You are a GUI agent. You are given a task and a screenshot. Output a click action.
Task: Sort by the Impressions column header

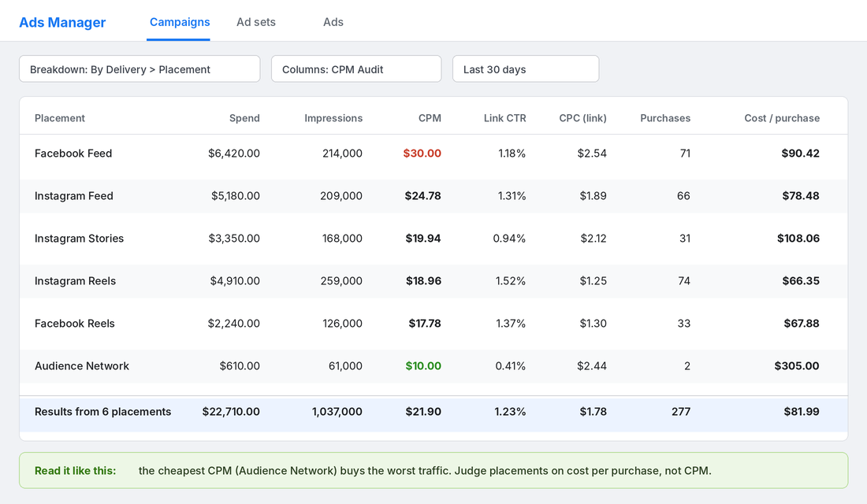pyautogui.click(x=333, y=118)
